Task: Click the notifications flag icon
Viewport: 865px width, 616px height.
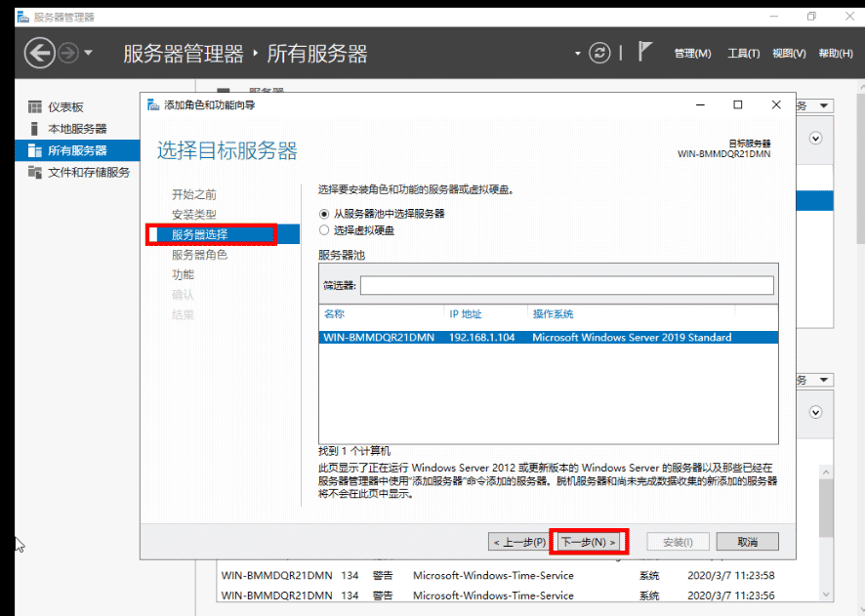Action: coord(644,52)
